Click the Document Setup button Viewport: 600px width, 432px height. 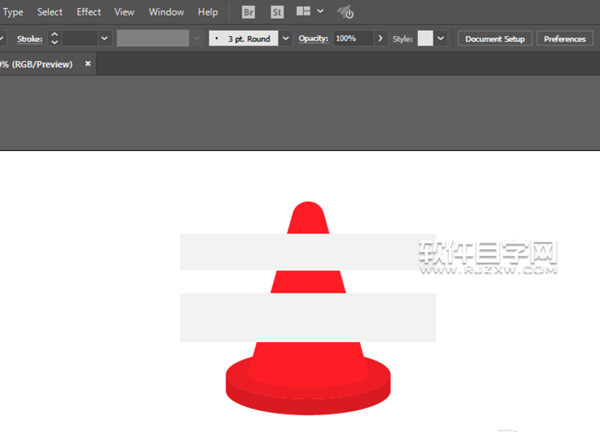pyautogui.click(x=495, y=38)
